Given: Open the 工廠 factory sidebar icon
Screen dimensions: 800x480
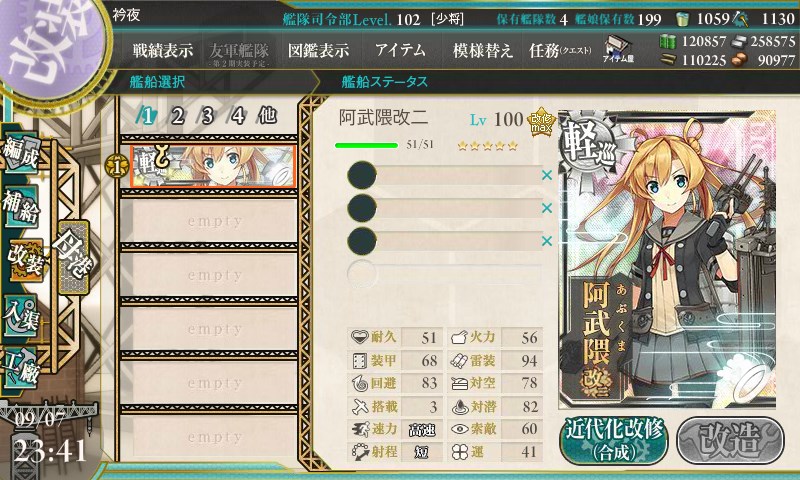Looking at the screenshot, I should click(x=20, y=366).
